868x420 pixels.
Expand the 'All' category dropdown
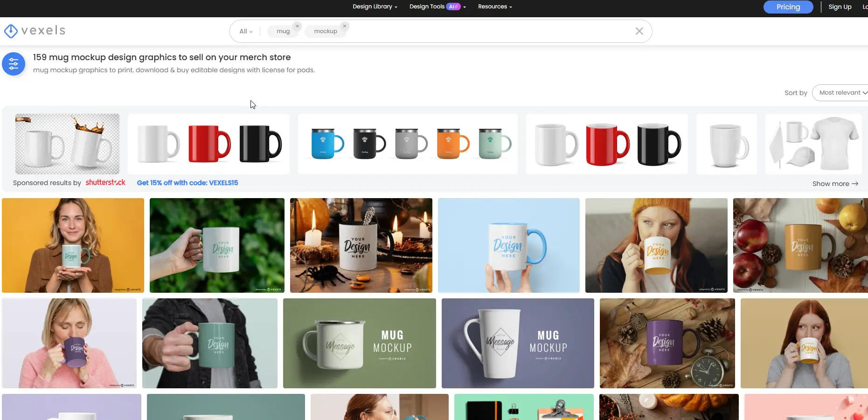pos(246,31)
